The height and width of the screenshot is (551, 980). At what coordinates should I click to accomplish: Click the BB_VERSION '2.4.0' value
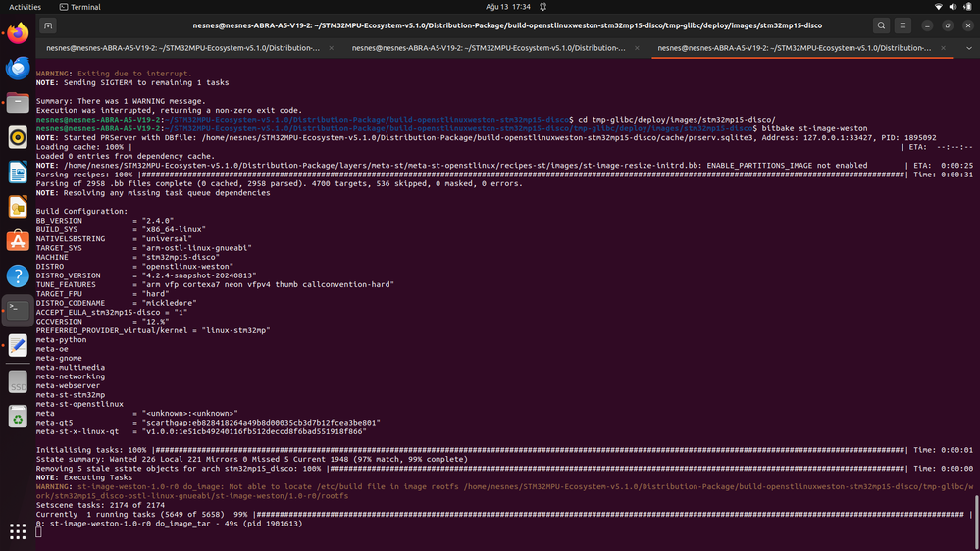[x=158, y=221]
